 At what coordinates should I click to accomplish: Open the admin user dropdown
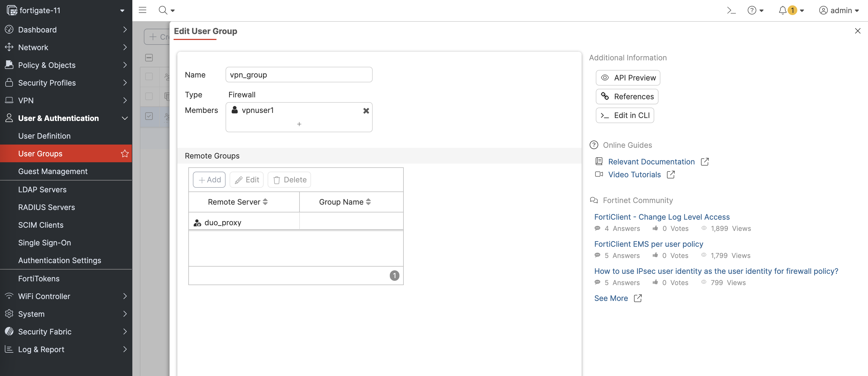[x=839, y=10]
